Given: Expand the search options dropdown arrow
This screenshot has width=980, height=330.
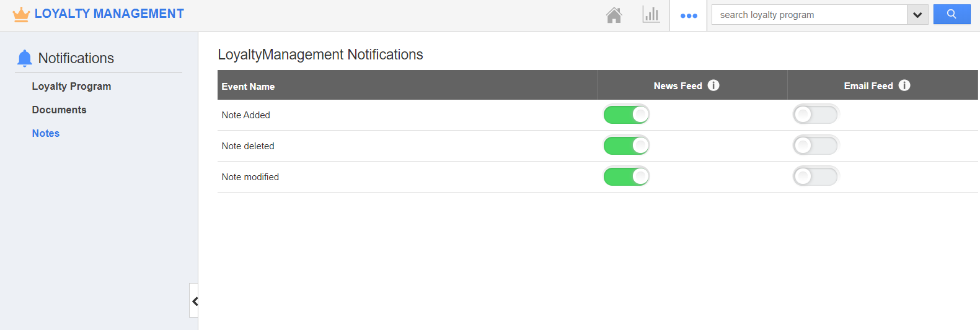Looking at the screenshot, I should pyautogui.click(x=917, y=15).
